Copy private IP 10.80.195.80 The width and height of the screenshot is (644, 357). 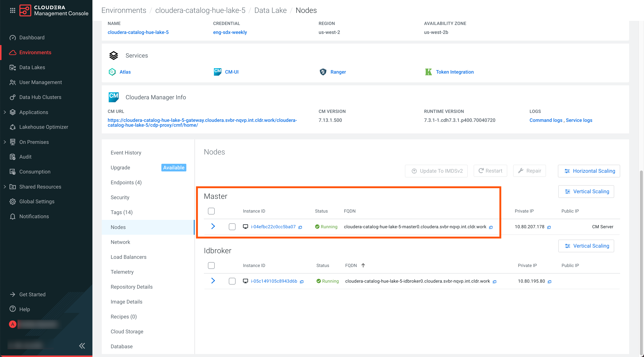pyautogui.click(x=550, y=282)
